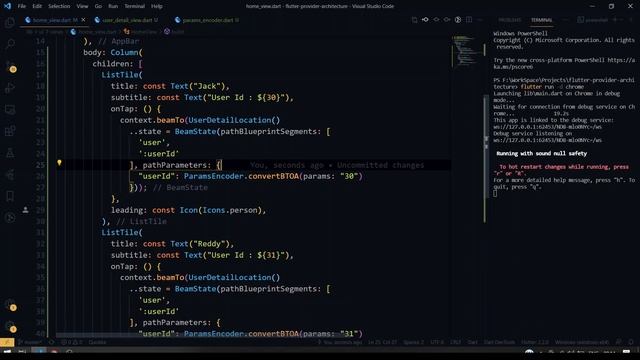Open Accounts icon in activity bar
Image resolution: width=640 pixels, height=360 pixels.
point(10,305)
